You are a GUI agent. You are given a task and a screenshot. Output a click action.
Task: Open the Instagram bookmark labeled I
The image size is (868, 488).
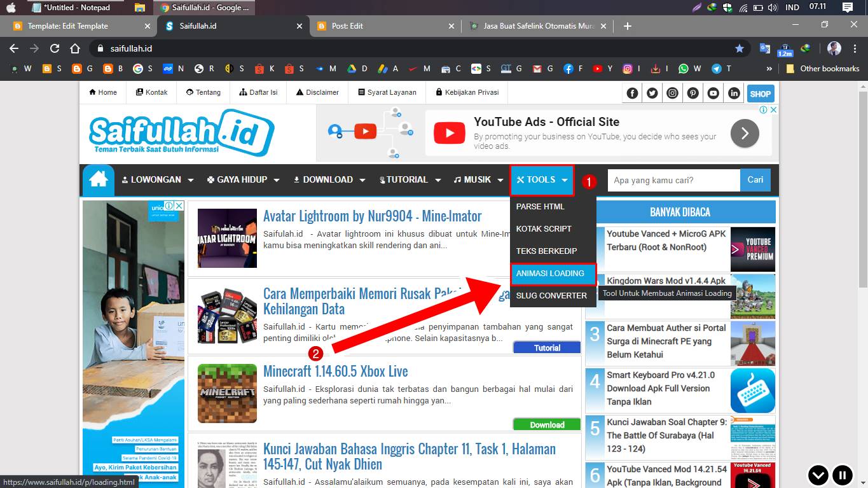pyautogui.click(x=633, y=69)
